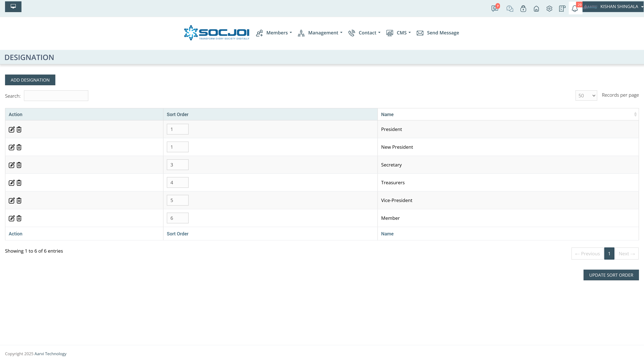Edit the New President designation
Image resolution: width=644 pixels, height=362 pixels.
click(12, 147)
